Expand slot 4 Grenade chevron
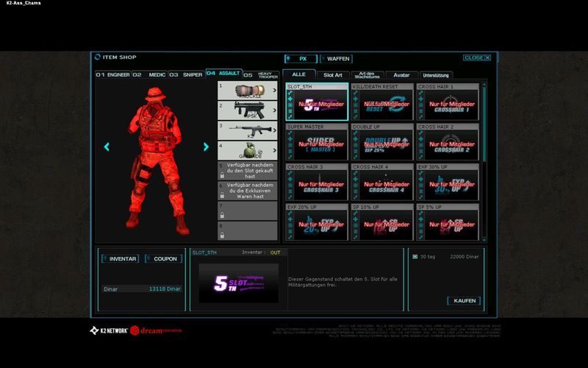 point(274,150)
